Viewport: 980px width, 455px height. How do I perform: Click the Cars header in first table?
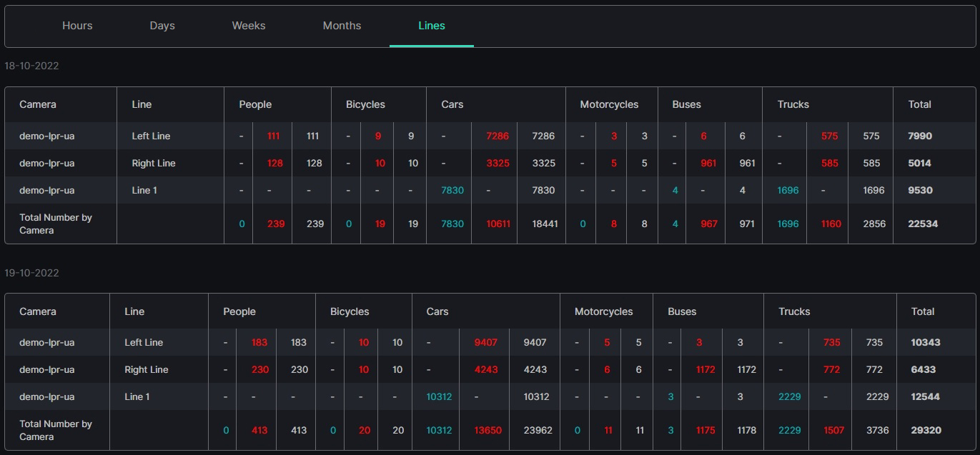tap(452, 104)
